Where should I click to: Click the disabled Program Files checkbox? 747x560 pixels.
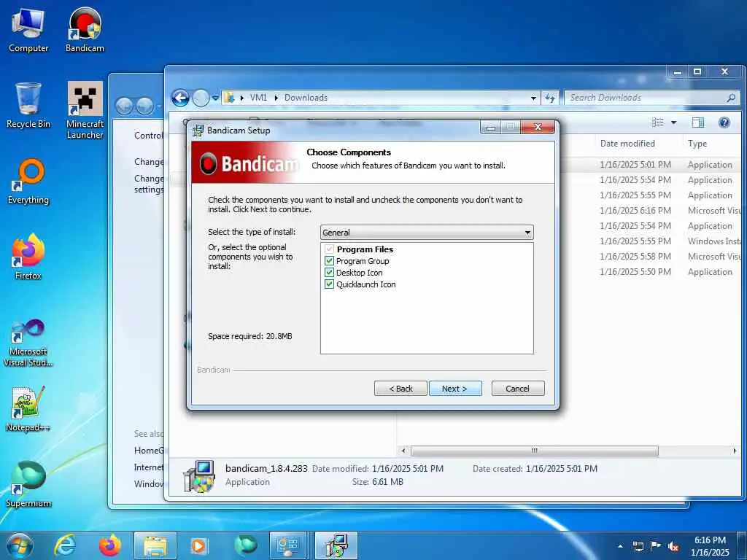point(329,249)
